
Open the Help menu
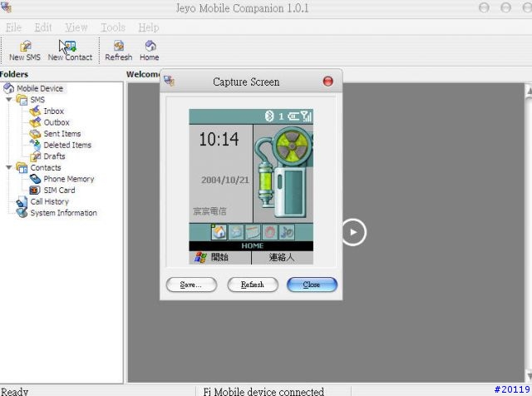tap(149, 27)
